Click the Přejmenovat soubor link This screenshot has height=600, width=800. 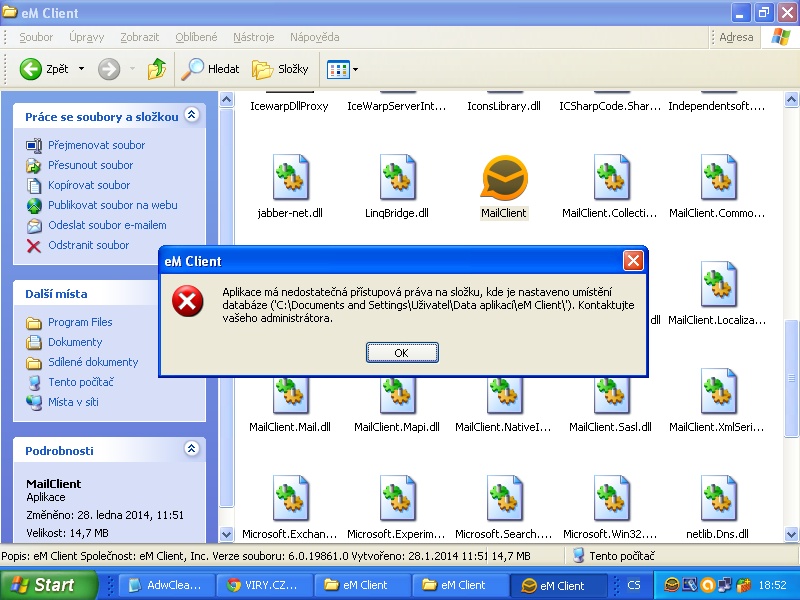(96, 145)
